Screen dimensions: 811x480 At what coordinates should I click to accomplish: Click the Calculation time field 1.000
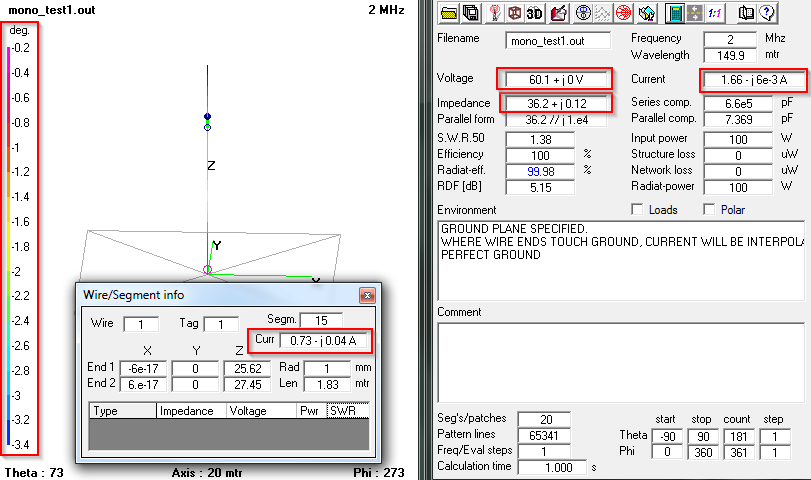coord(552,468)
